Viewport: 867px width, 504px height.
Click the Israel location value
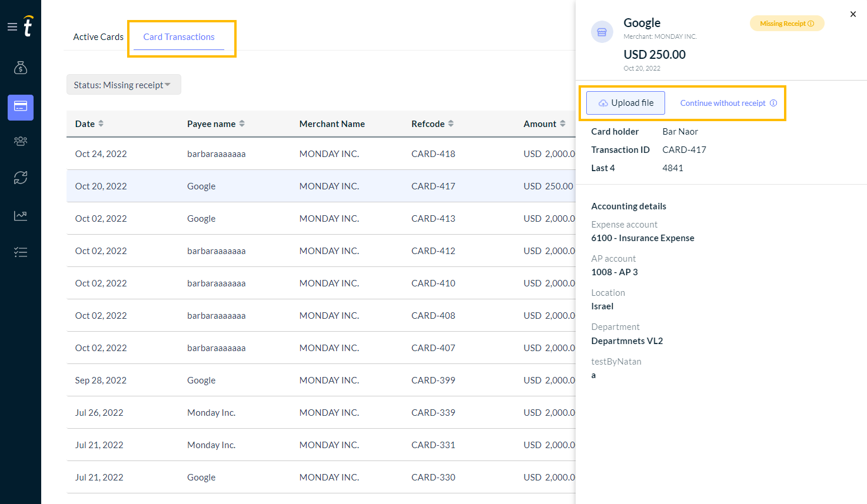pyautogui.click(x=602, y=306)
